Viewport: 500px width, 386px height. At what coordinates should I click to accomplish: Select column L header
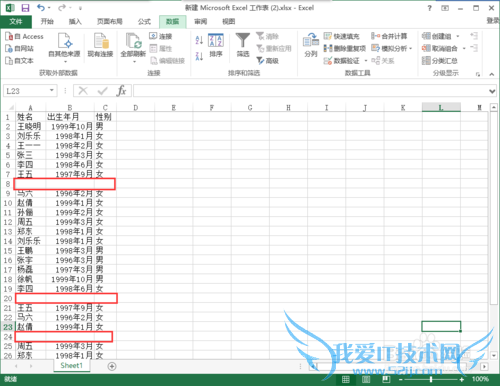click(x=441, y=107)
